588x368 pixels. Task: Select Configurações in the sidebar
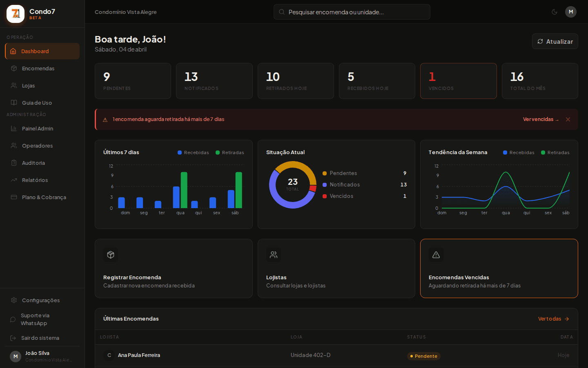[x=36, y=300]
